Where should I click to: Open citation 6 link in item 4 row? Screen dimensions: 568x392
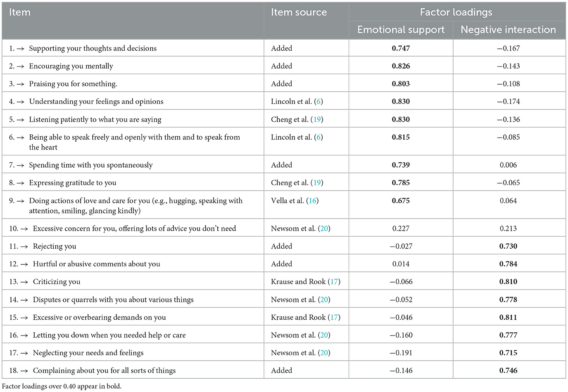[318, 102]
